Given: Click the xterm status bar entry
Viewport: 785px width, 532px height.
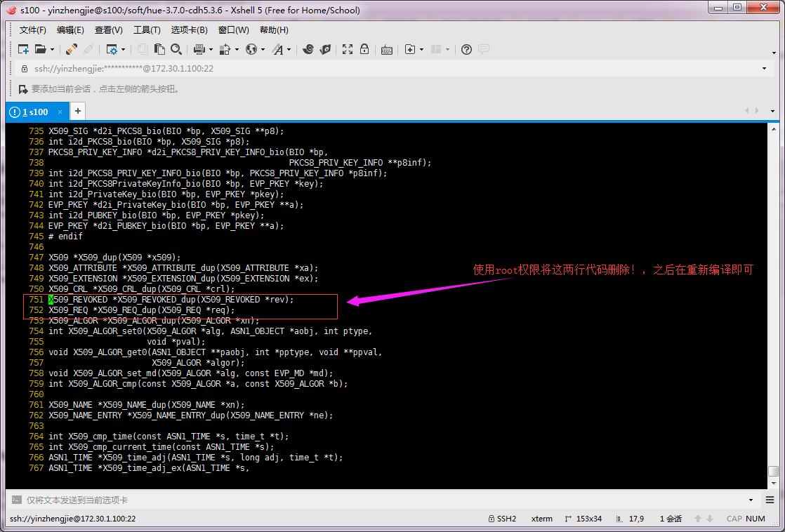Looking at the screenshot, I should point(541,519).
